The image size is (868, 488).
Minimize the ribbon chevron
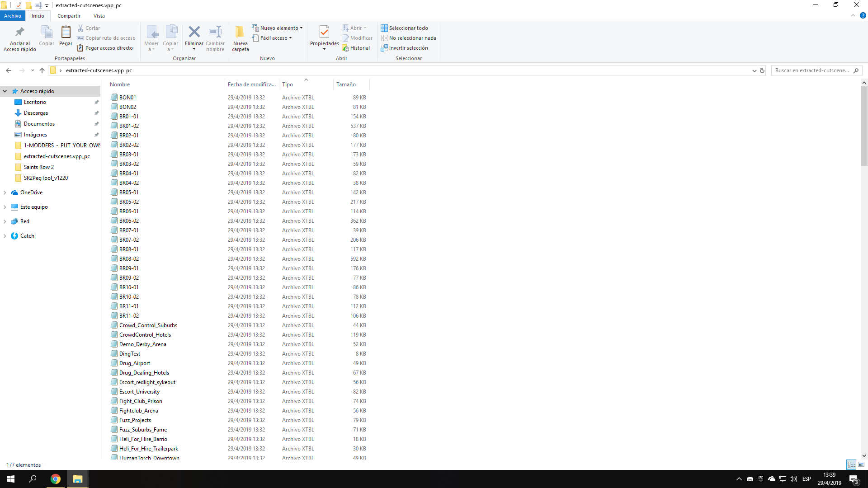coord(853,15)
